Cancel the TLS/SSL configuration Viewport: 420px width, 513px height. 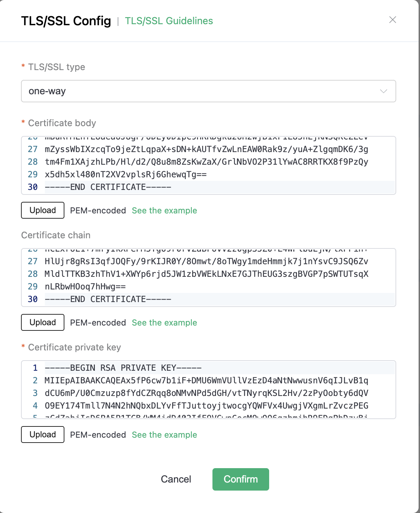(176, 479)
